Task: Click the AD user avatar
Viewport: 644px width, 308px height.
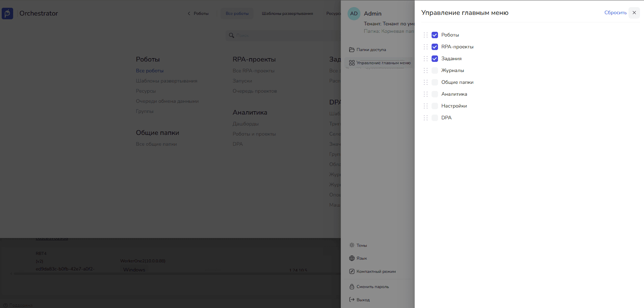Action: pyautogui.click(x=354, y=14)
